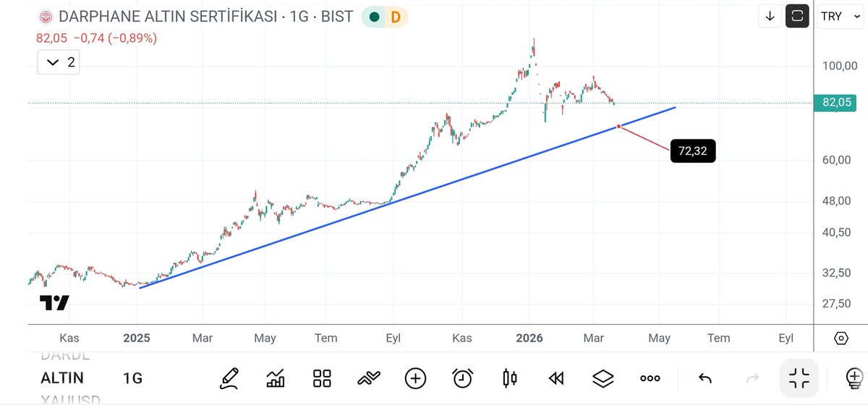868x405 pixels.
Task: Click the TradingView logo on the chart
Action: coord(54,302)
